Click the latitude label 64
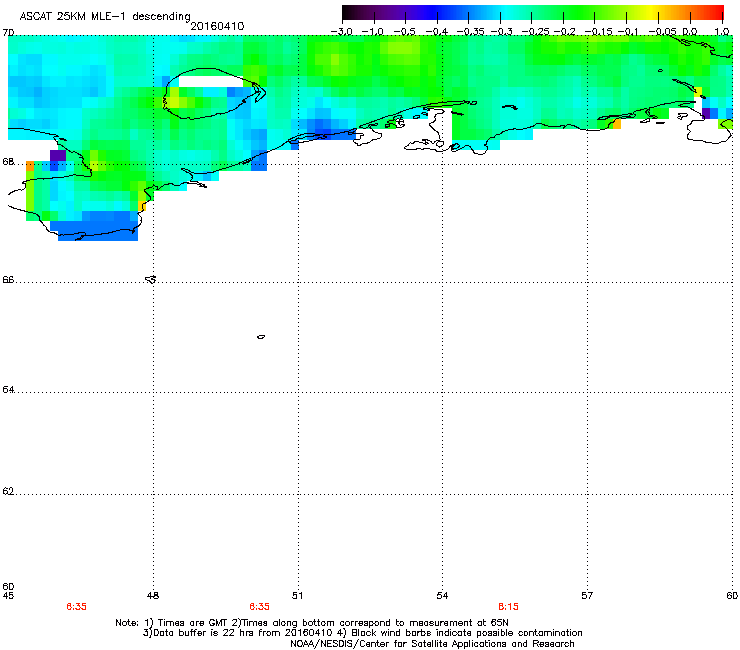The height and width of the screenshot is (650, 740). 8,389
